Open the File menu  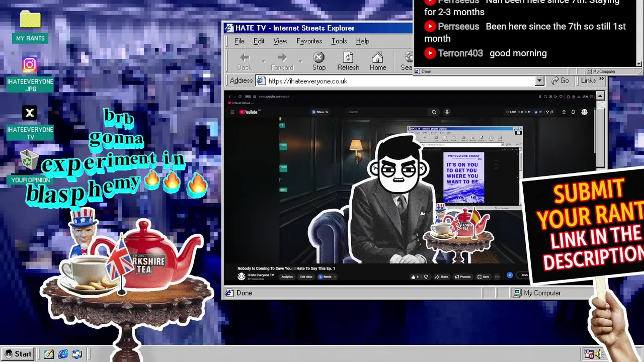239,41
